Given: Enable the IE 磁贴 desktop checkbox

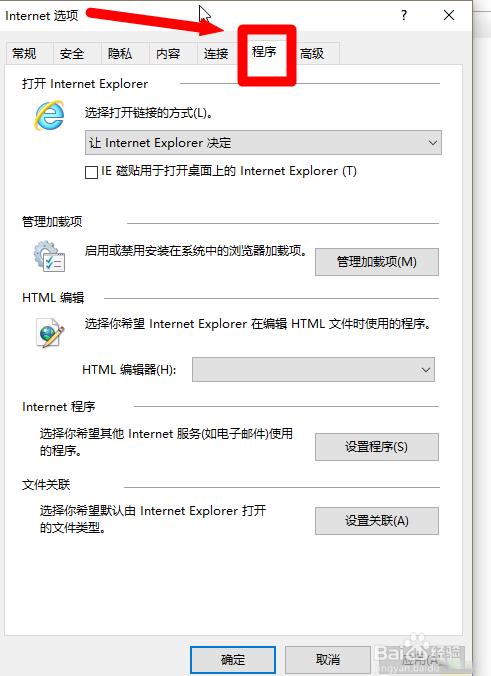Looking at the screenshot, I should (x=91, y=172).
